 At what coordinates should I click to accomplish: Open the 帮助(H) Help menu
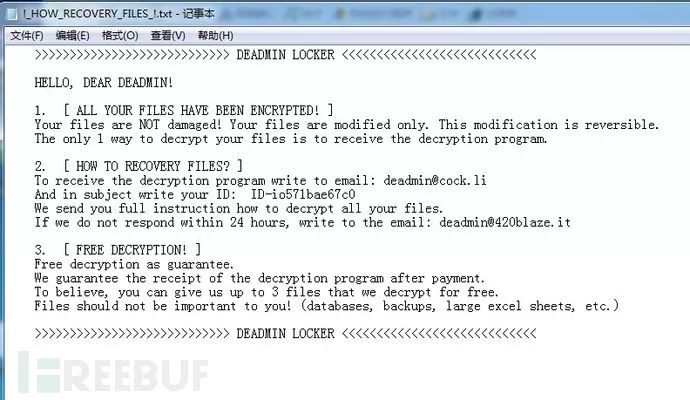coord(215,36)
